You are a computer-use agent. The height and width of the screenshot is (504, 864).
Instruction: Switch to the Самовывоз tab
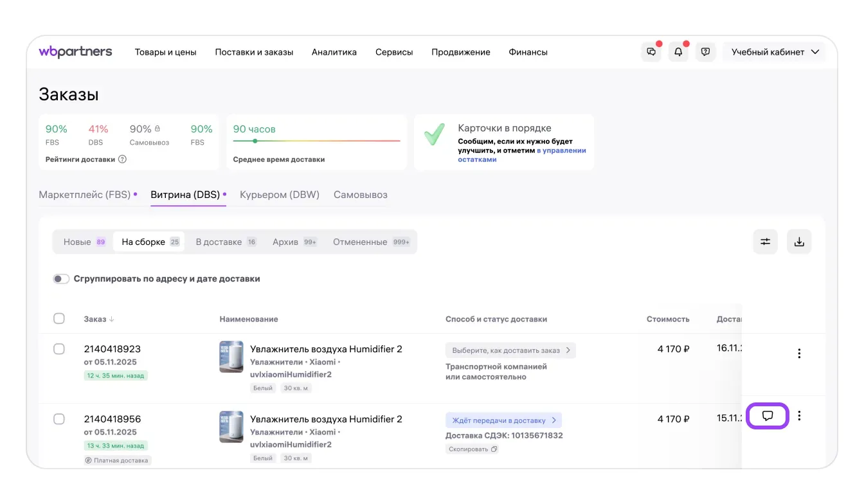coord(361,195)
